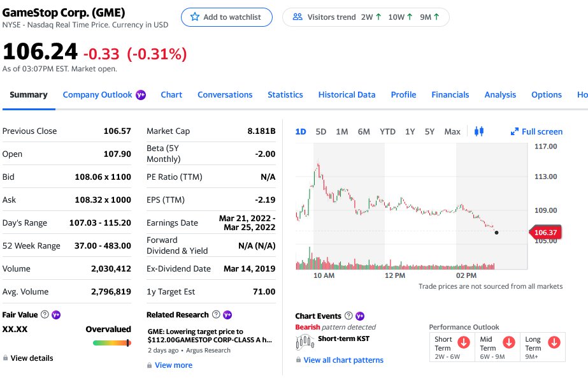
Task: Click the visitors trend people icon
Action: [x=298, y=17]
